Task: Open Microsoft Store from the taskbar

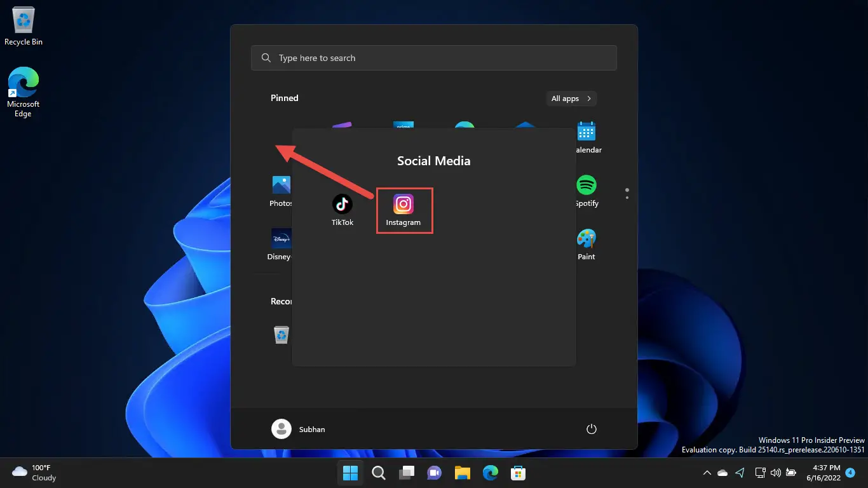Action: [518, 473]
